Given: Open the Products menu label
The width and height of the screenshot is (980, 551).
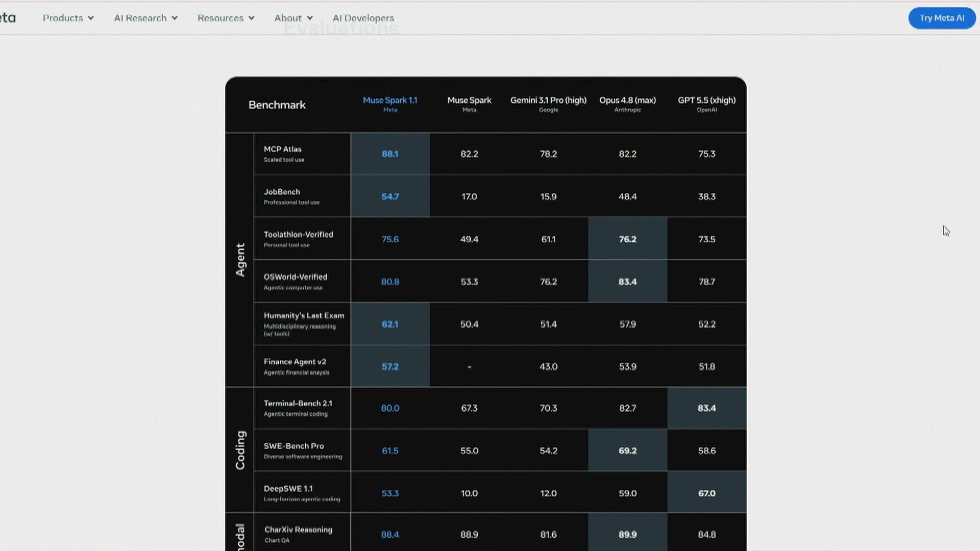Looking at the screenshot, I should coord(63,18).
